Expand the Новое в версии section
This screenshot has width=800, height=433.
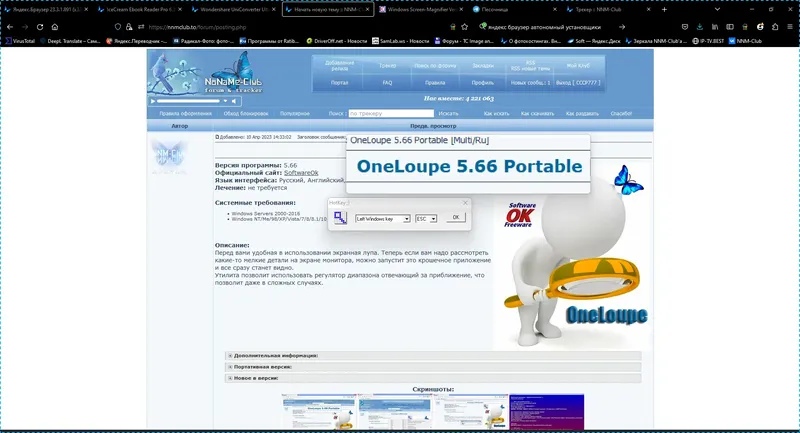pos(433,378)
